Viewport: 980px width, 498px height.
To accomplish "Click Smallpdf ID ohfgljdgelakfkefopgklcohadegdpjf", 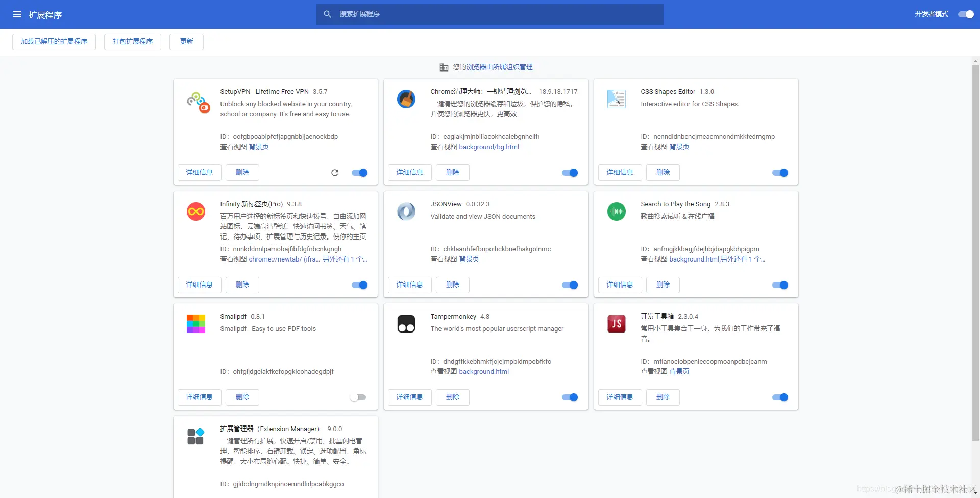I will pos(283,372).
